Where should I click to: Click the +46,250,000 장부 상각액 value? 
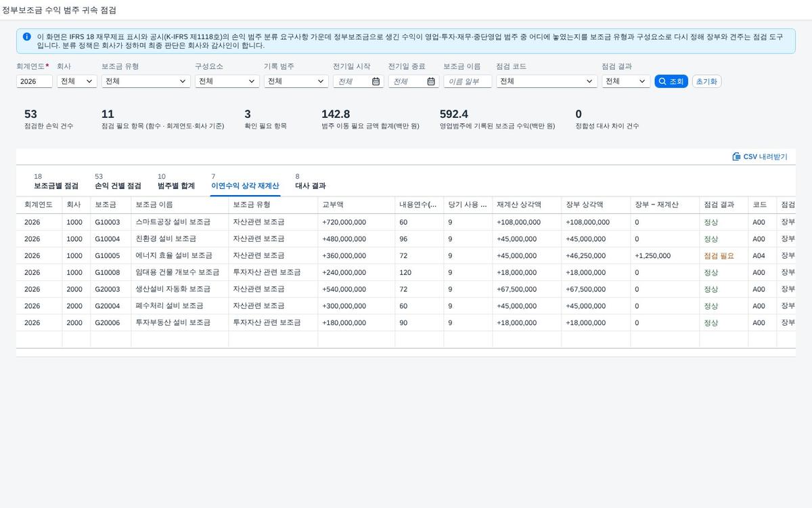(585, 256)
